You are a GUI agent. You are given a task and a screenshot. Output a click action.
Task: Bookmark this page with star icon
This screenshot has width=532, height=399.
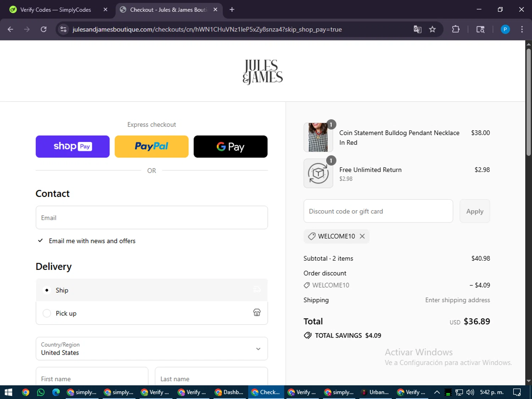tap(432, 29)
